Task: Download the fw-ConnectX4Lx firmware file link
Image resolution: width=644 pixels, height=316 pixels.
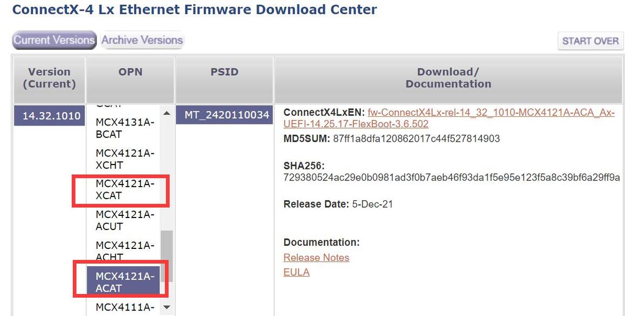Action: click(x=491, y=113)
